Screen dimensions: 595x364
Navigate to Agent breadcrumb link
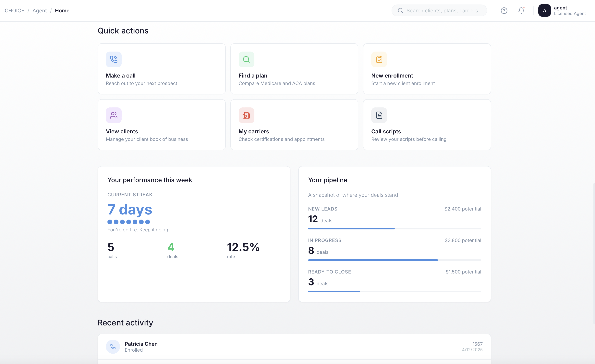pos(40,11)
